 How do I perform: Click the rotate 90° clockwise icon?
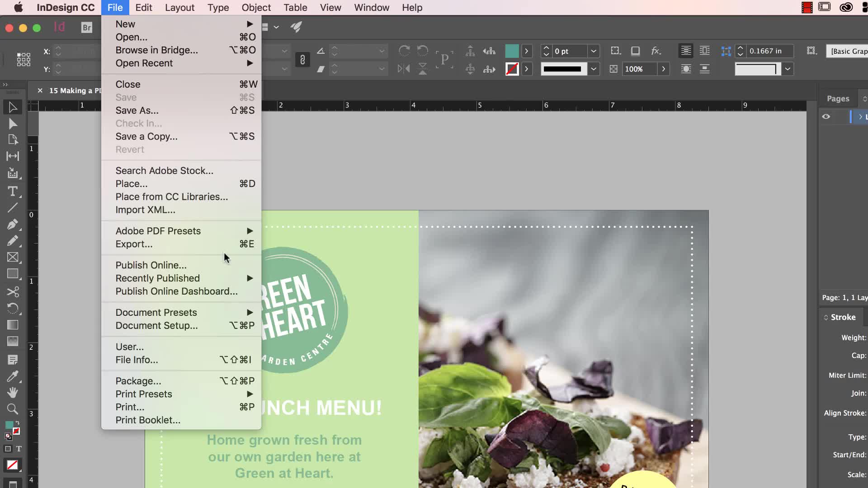(x=404, y=51)
